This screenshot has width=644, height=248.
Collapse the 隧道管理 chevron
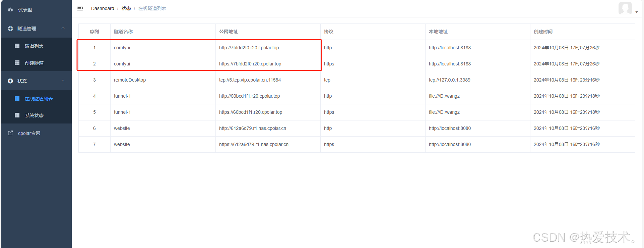point(63,28)
